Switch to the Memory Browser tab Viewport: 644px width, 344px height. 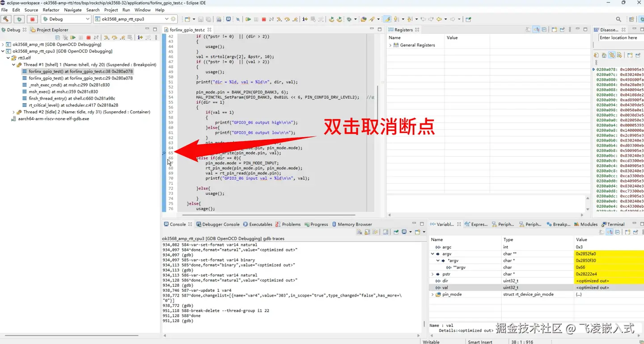[352, 224]
